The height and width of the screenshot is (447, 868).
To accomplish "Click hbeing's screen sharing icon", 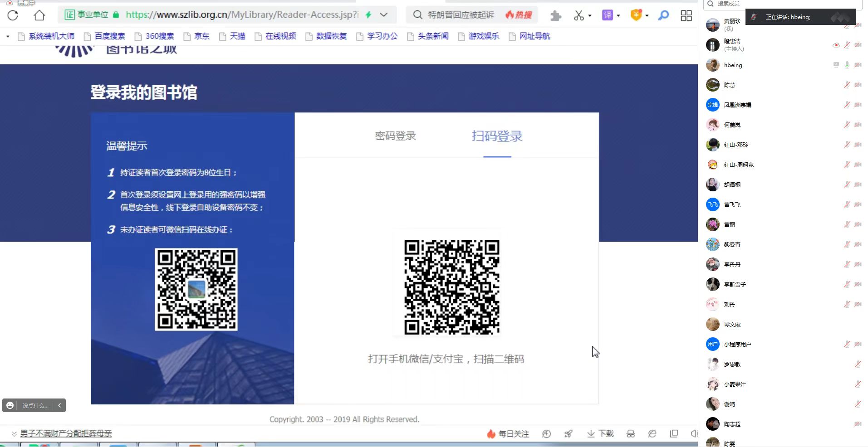I will (836, 65).
